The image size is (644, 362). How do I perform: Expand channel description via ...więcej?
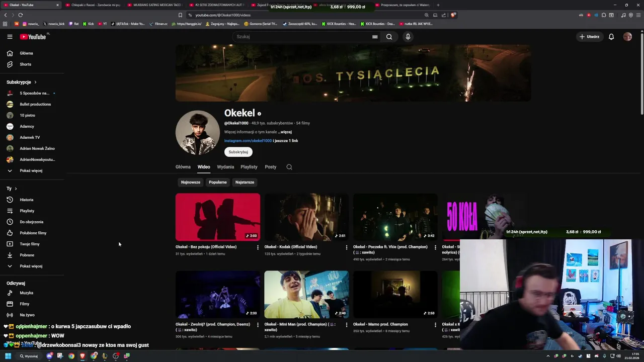click(x=285, y=132)
